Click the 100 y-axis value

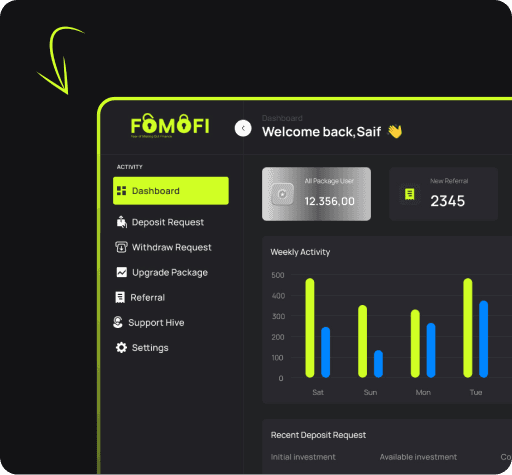point(277,358)
